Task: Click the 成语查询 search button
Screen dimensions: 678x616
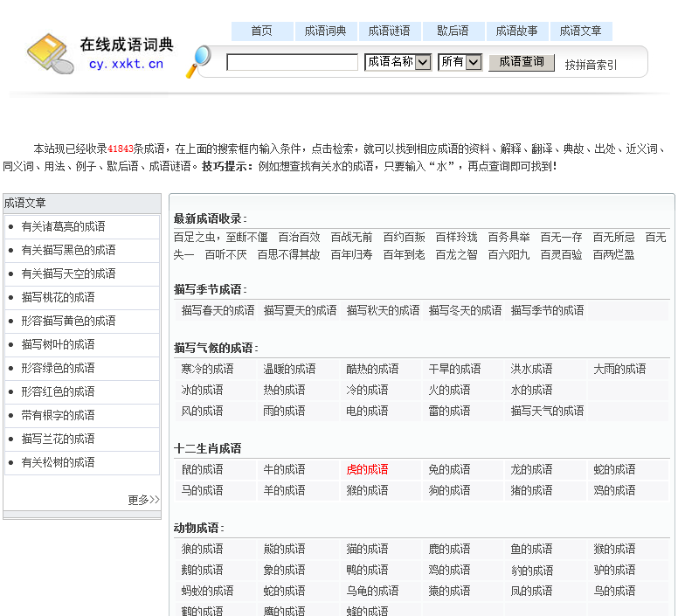Action: (521, 62)
